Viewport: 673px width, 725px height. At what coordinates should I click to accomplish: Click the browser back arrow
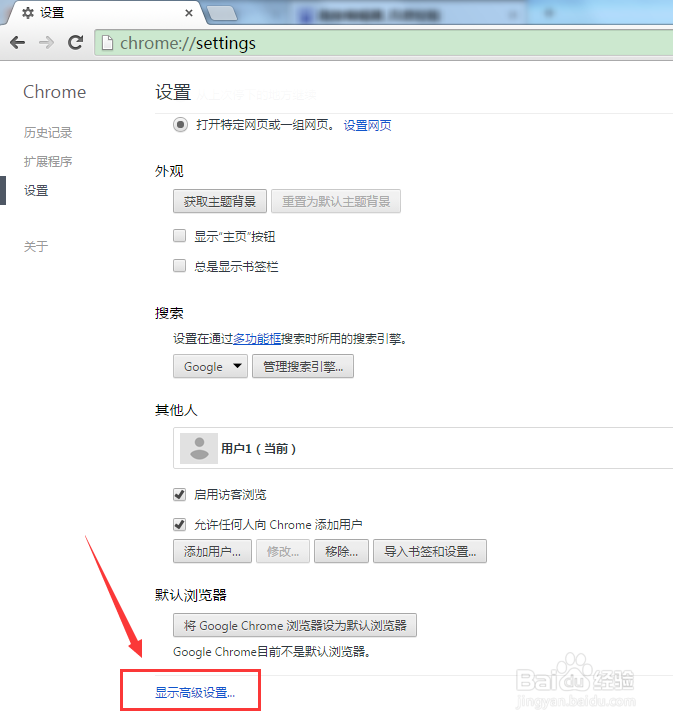(x=18, y=43)
